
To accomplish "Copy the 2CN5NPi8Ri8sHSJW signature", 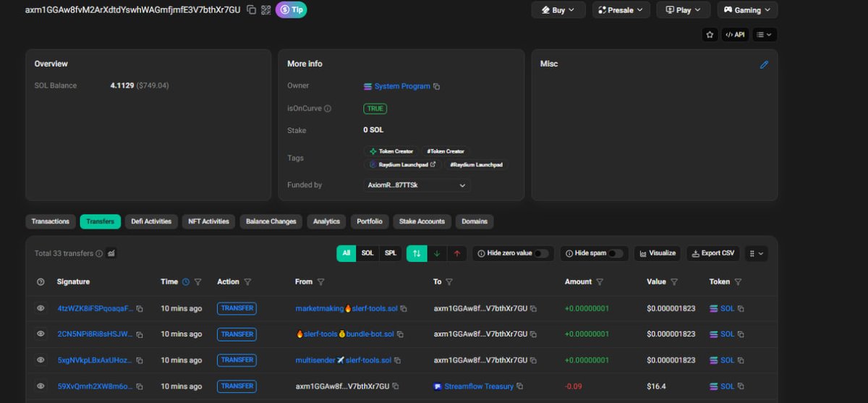I will [140, 334].
